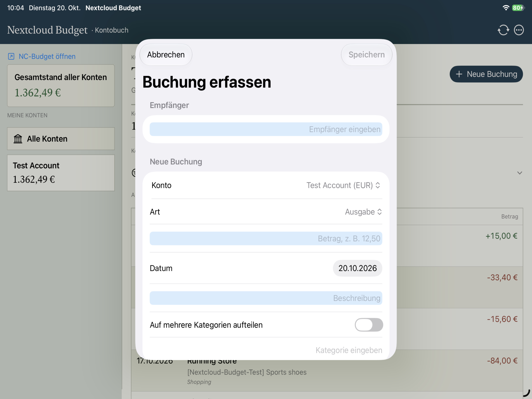The width and height of the screenshot is (532, 399).
Task: Click the Gesamtstand aller Konten card
Action: tap(61, 86)
